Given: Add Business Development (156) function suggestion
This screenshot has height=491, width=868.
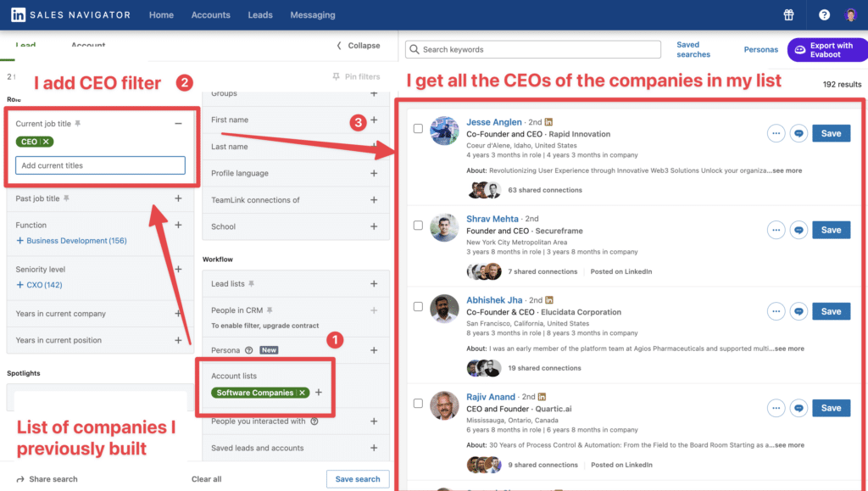Looking at the screenshot, I should (71, 240).
